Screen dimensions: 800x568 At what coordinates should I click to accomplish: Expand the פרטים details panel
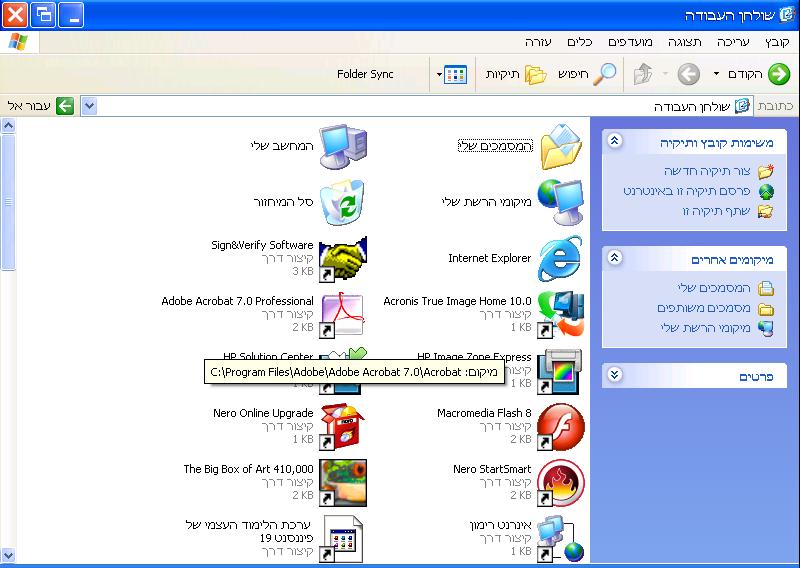[614, 375]
